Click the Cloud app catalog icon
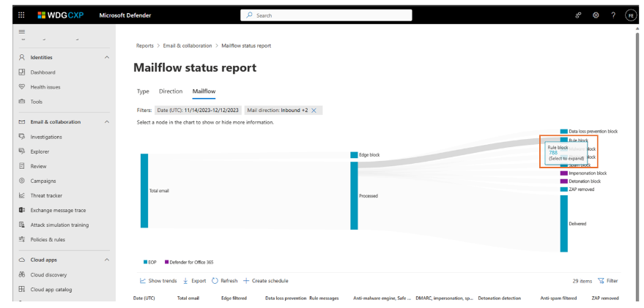Image resolution: width=644 pixels, height=308 pixels. click(22, 290)
